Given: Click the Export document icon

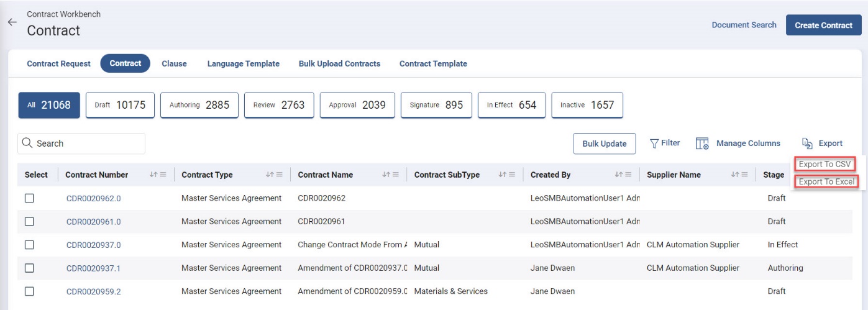Looking at the screenshot, I should pyautogui.click(x=808, y=144).
